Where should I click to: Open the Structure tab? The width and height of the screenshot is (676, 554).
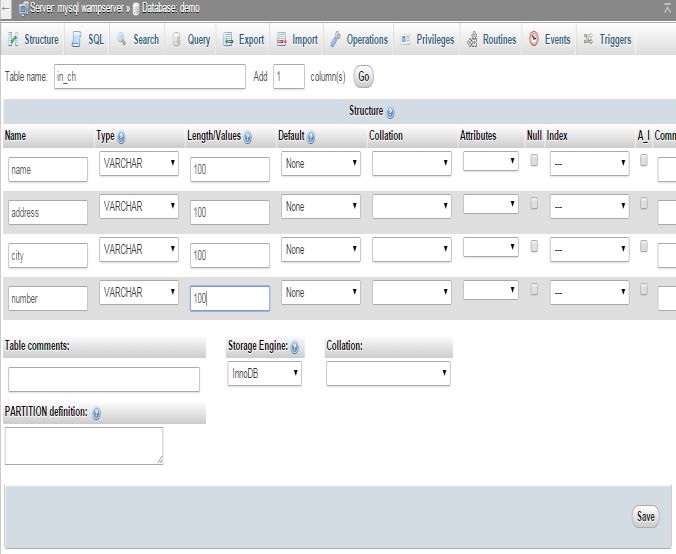pyautogui.click(x=33, y=39)
